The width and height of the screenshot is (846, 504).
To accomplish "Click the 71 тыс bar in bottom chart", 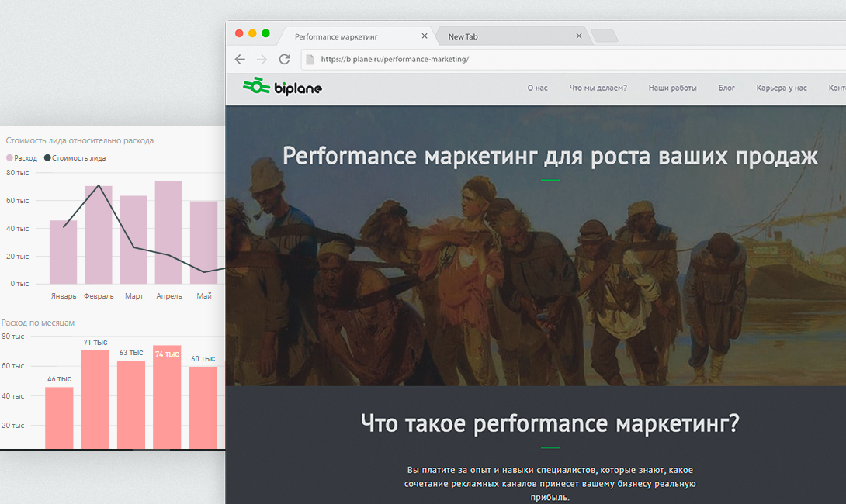I will pyautogui.click(x=95, y=399).
